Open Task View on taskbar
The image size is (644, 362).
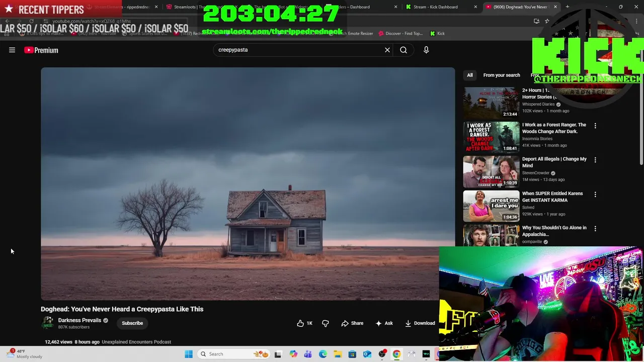278,354
